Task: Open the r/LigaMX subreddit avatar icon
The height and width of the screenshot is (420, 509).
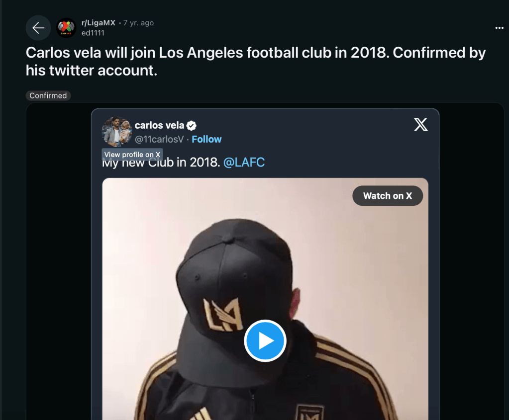Action: tap(66, 28)
